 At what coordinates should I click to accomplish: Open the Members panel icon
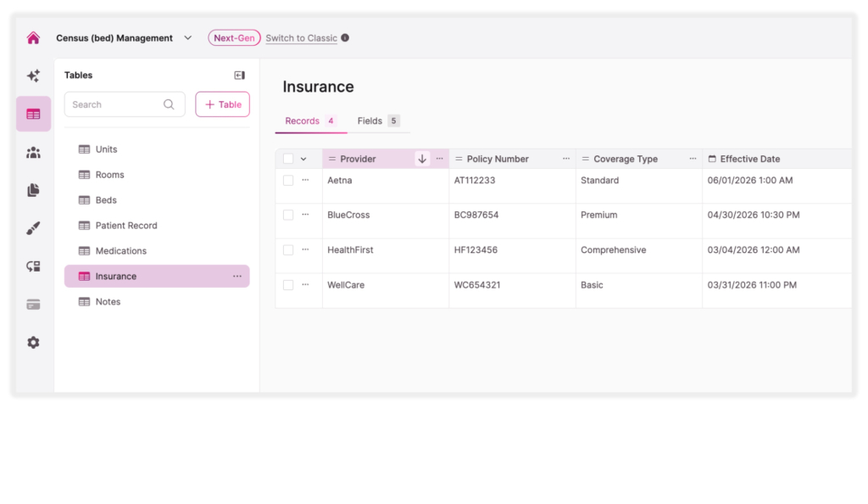[33, 151]
